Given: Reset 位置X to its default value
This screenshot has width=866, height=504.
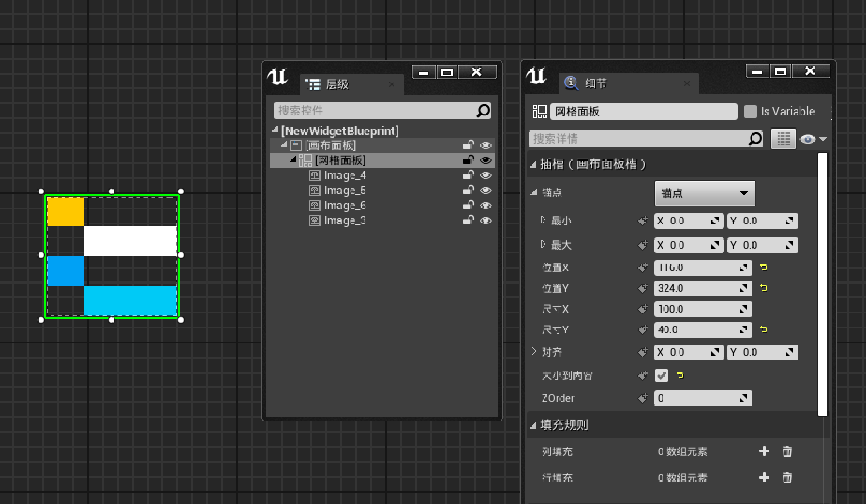Looking at the screenshot, I should pyautogui.click(x=763, y=267).
